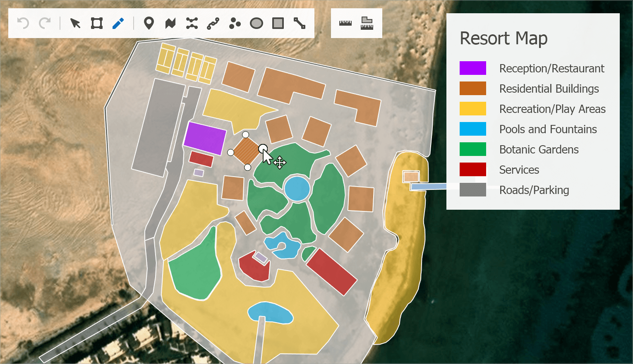The width and height of the screenshot is (633, 364).
Task: Select the curved polyline path tool
Action: 213,23
